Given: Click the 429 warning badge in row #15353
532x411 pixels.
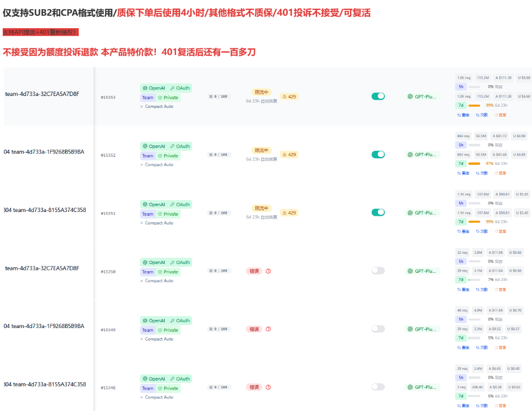Looking at the screenshot, I should [x=289, y=97].
